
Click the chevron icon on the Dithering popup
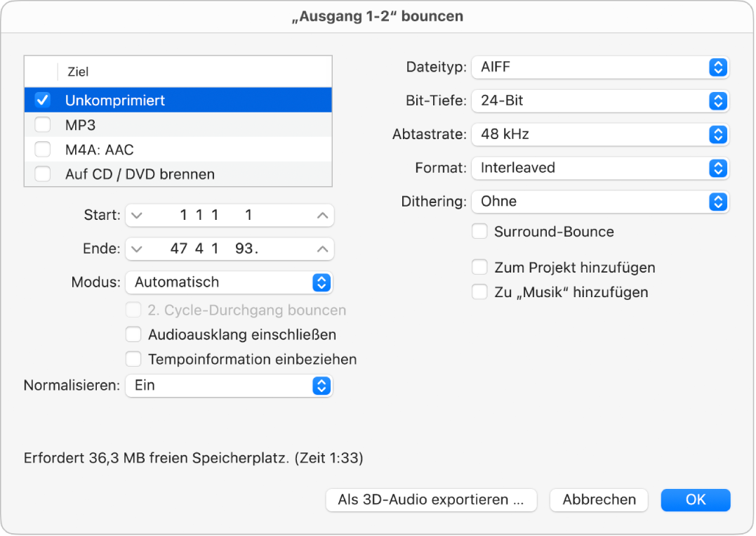tap(717, 202)
